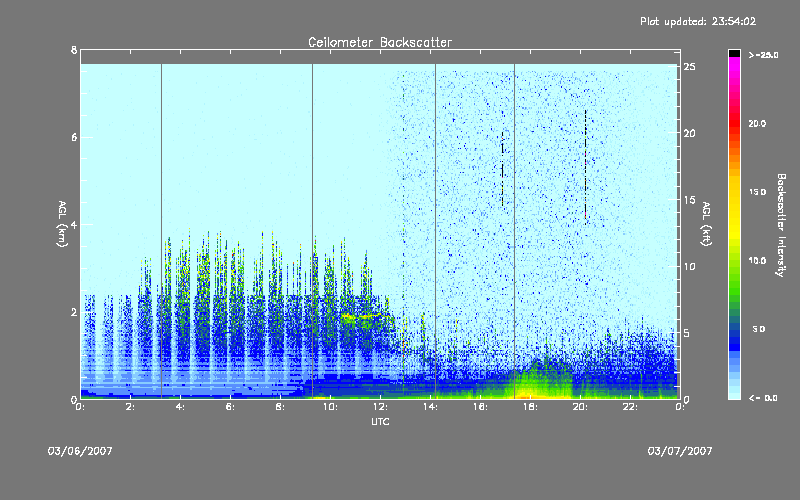Click the 'Ceilometer Backscatter' plot title
The width and height of the screenshot is (800, 500).
pos(380,42)
